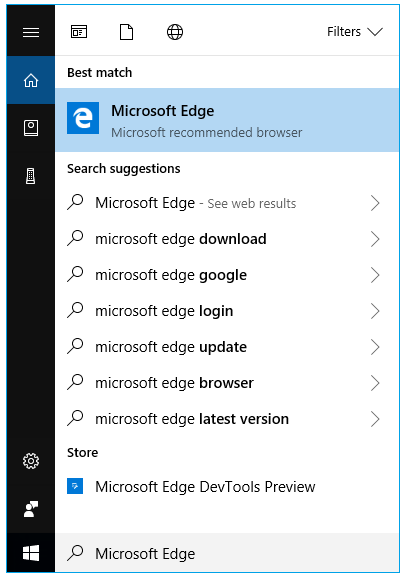Select 'Microsoft Edge - See web results' suggestion
Viewport: 406px width, 578px height.
(227, 203)
